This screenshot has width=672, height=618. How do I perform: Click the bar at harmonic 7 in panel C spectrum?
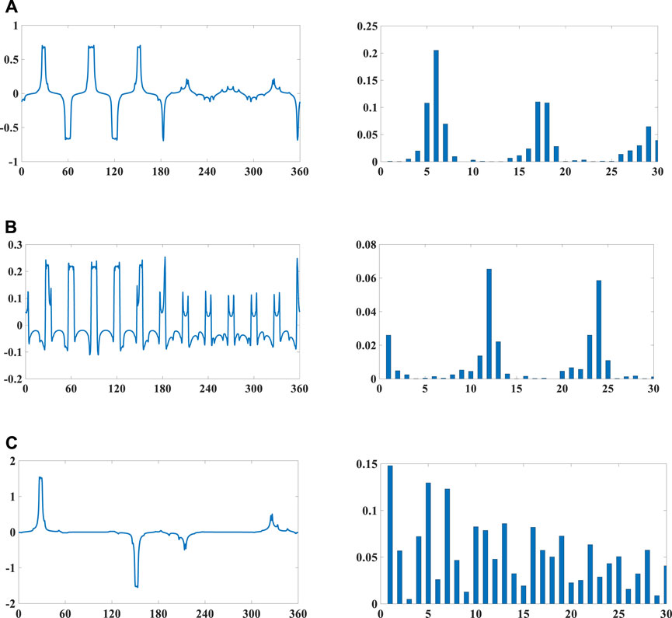coord(447,546)
